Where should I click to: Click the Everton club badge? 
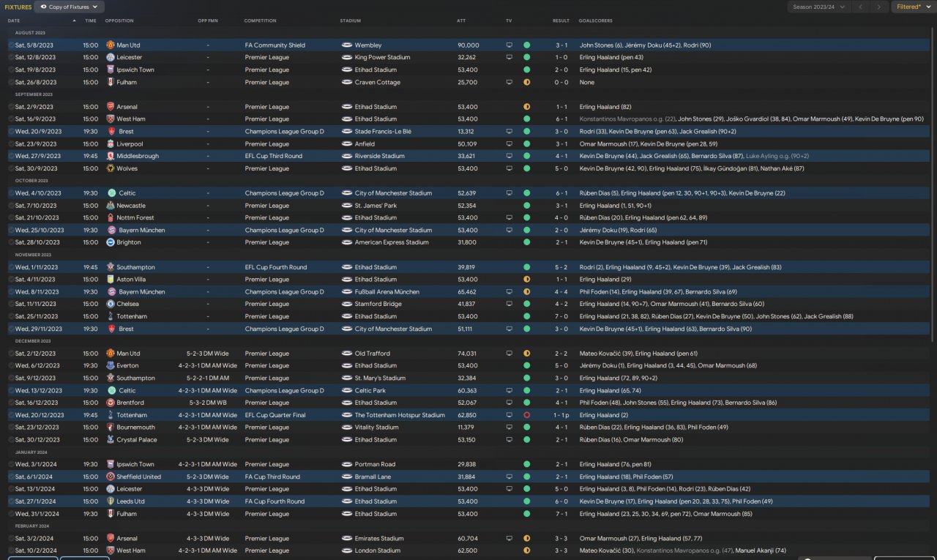[x=111, y=365]
